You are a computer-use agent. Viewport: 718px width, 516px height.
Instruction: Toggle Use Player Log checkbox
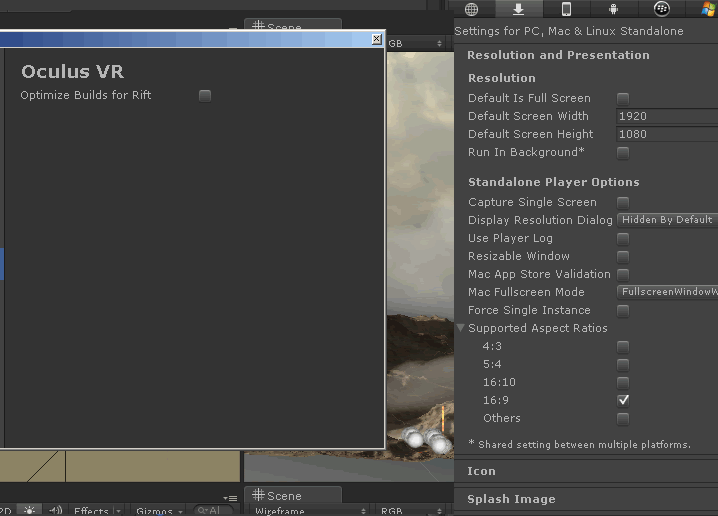coord(623,239)
